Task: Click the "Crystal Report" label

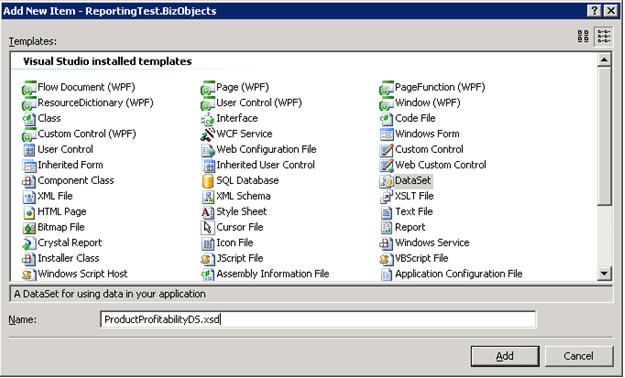Action: point(70,243)
